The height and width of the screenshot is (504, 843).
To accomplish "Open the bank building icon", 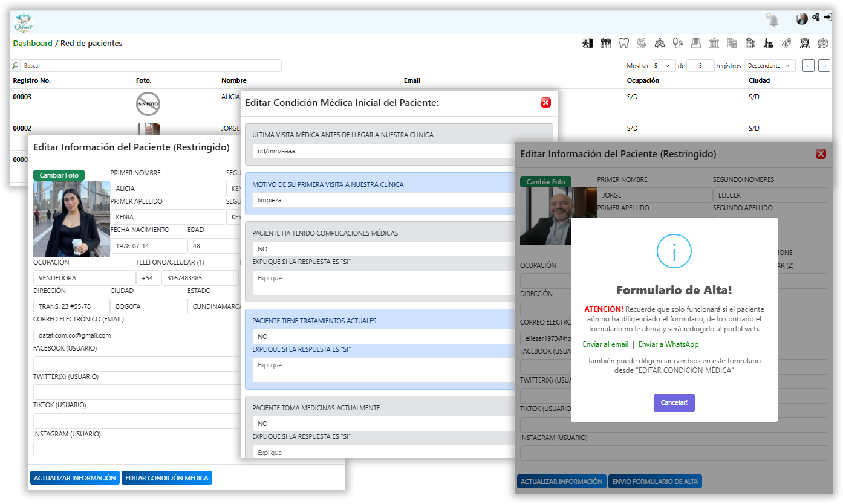I will pos(714,44).
